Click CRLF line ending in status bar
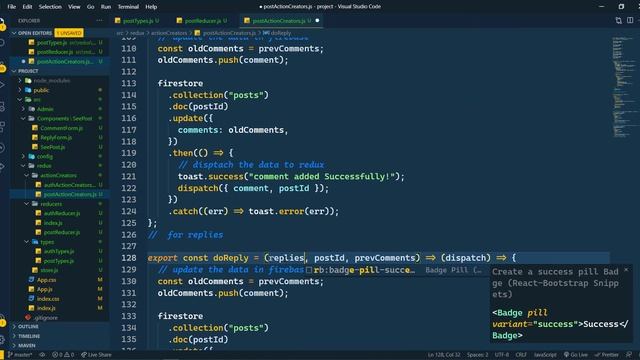 pyautogui.click(x=521, y=355)
